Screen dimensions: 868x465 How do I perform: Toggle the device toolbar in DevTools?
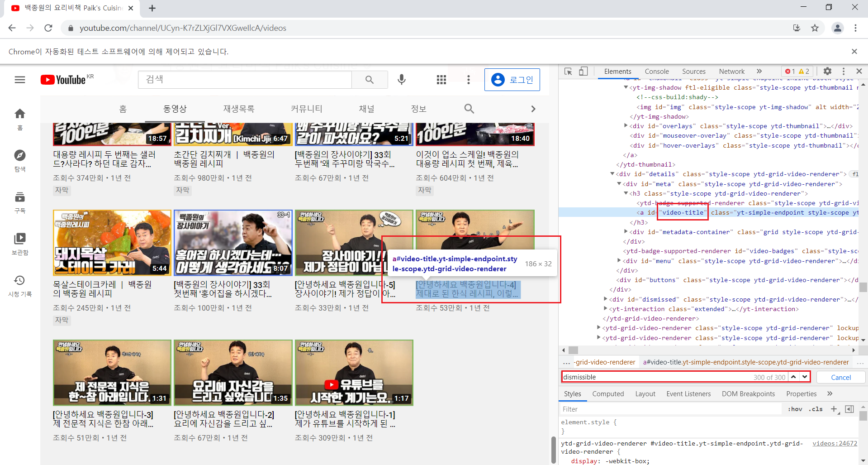coord(583,71)
